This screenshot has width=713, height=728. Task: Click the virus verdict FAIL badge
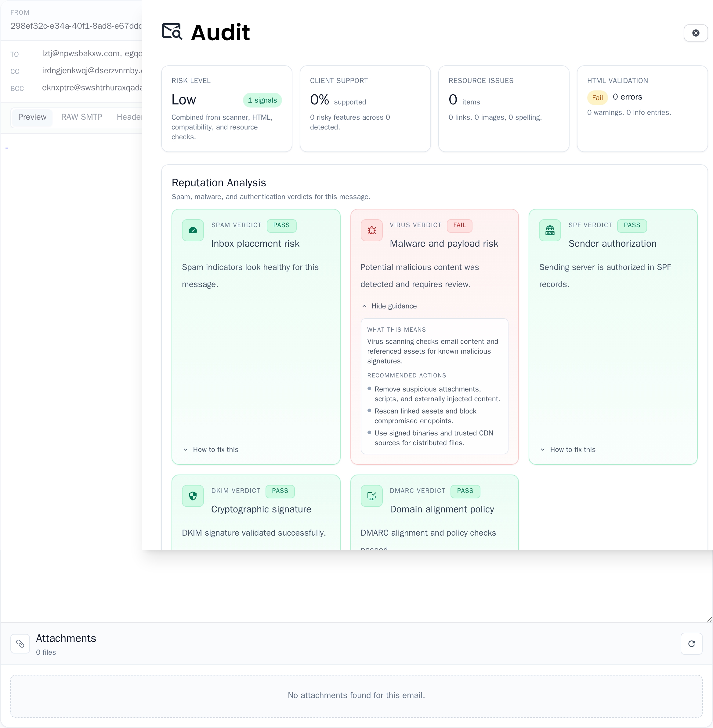459,225
